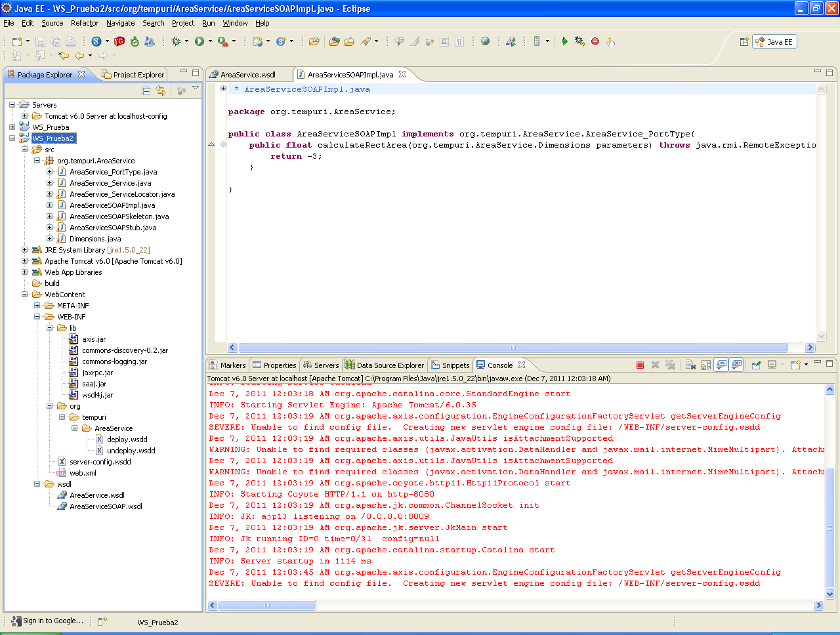840x635 pixels.
Task: Open the Servers tab in bottom panel
Action: tap(321, 365)
